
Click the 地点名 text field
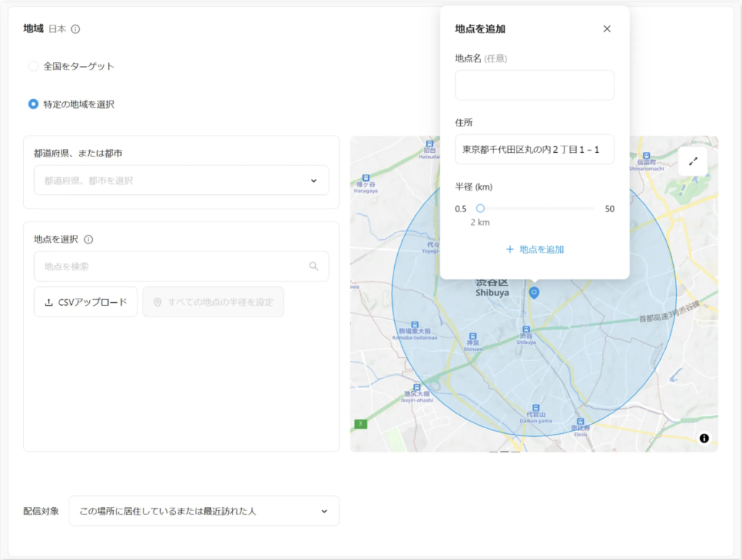tap(534, 85)
